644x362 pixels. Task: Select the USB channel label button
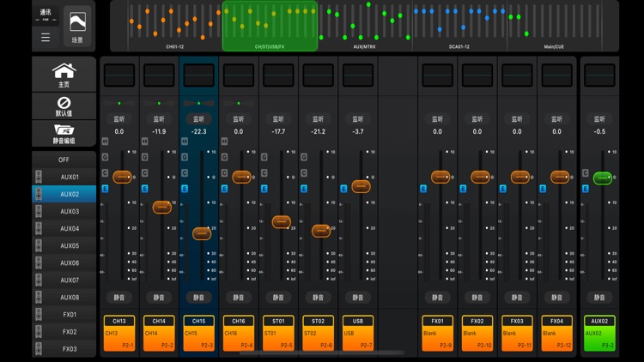358,333
